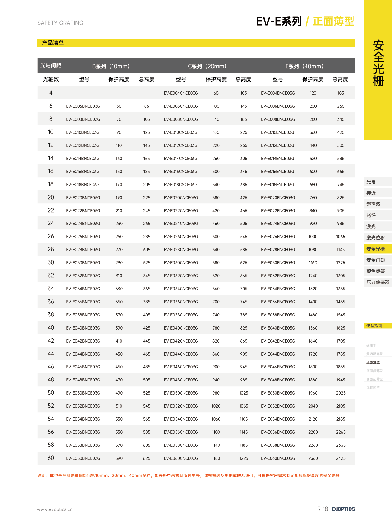Select model cell EV-E010CNCE03G
The image size is (392, 532).
click(x=181, y=132)
